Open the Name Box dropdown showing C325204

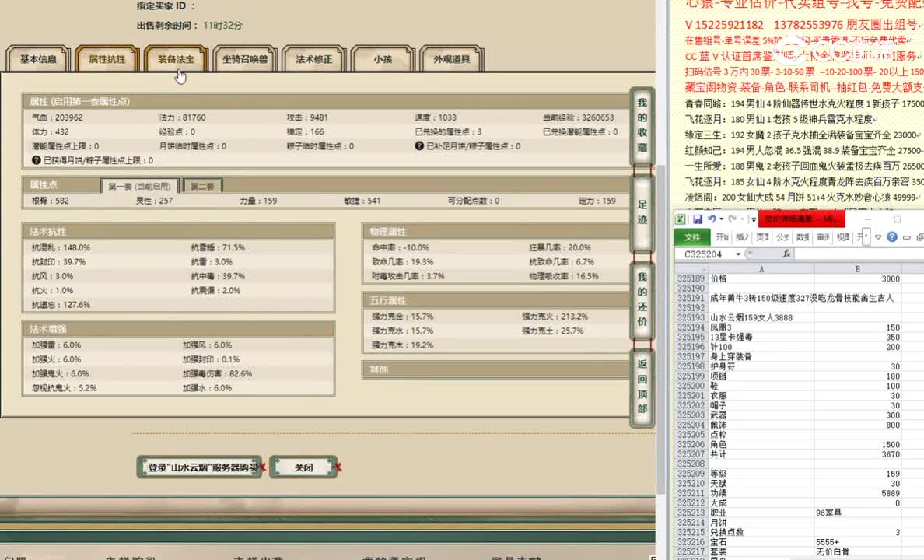(x=738, y=254)
